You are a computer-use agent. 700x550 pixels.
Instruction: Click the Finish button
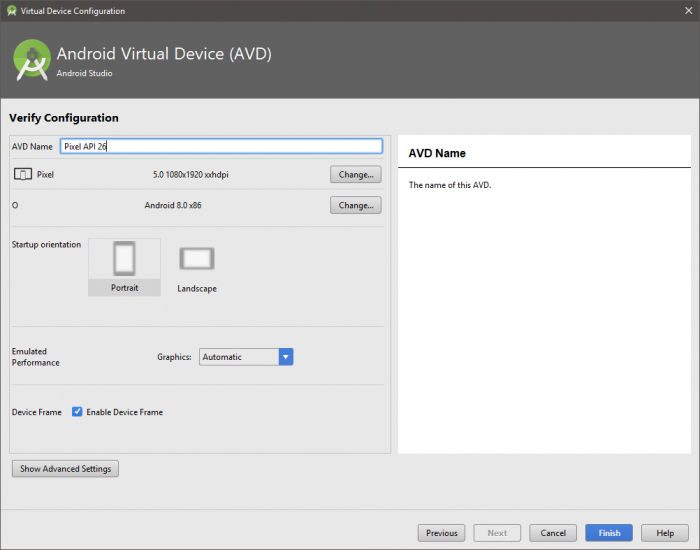[x=609, y=533]
